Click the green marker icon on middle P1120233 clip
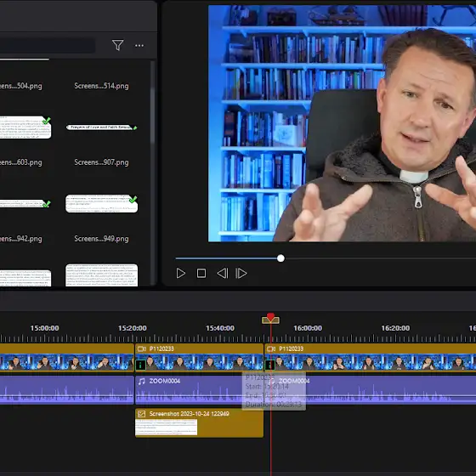Image resolution: width=476 pixels, height=476 pixels. coord(140,365)
